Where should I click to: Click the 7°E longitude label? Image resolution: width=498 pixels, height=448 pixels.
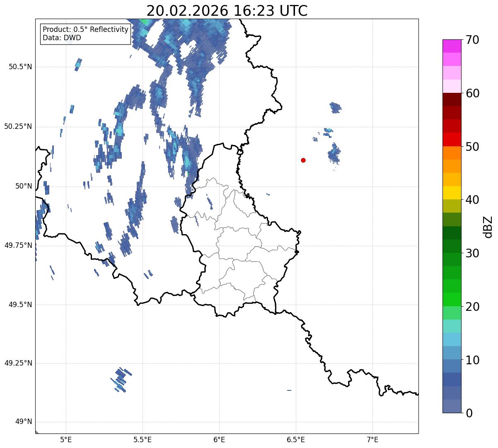point(373,440)
